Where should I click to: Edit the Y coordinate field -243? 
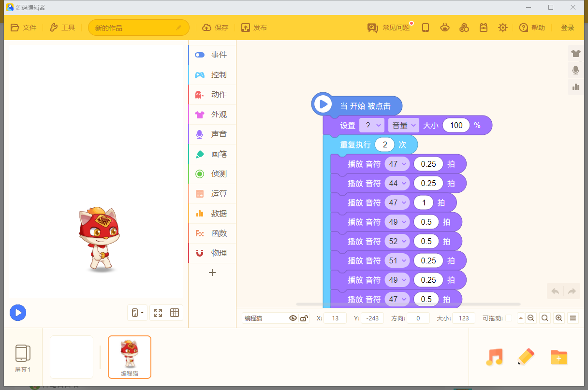click(x=372, y=318)
